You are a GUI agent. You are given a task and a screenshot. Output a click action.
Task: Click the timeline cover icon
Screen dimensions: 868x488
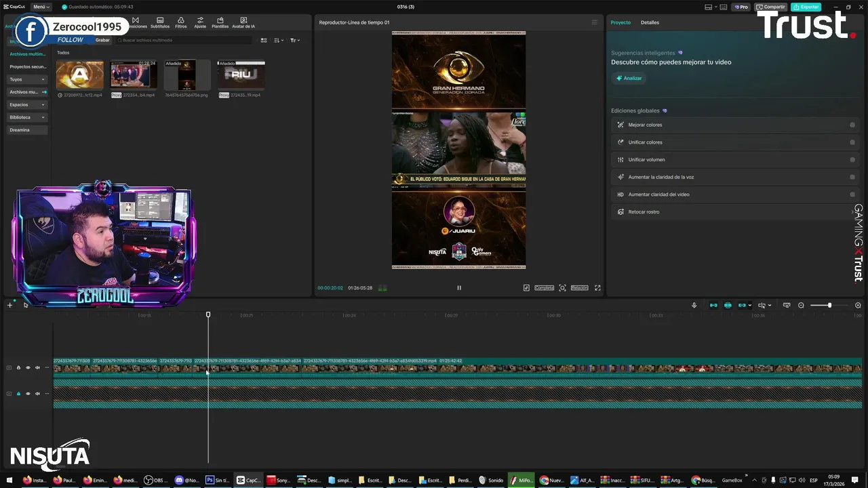click(787, 305)
